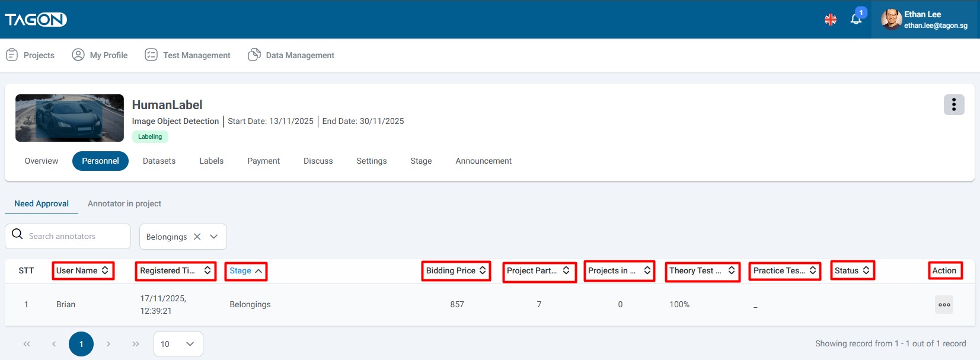Clear the Belongings filter with X icon
980x360 pixels.
[197, 237]
